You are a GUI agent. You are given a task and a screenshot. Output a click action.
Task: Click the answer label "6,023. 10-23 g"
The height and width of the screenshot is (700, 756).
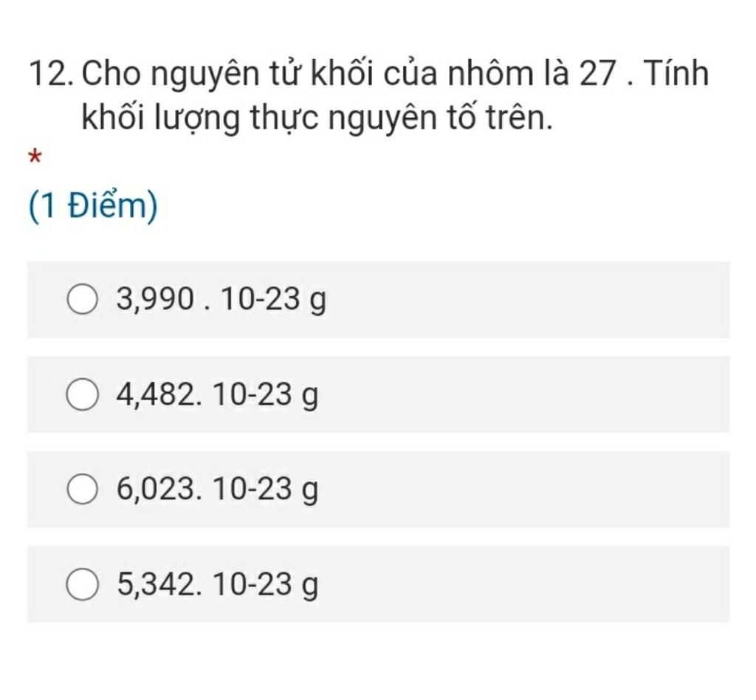(218, 490)
